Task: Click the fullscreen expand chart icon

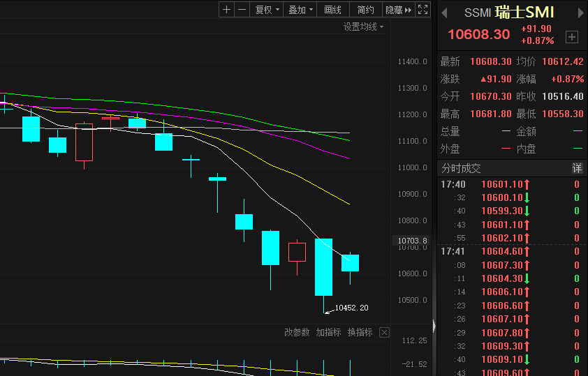Action: click(x=422, y=9)
